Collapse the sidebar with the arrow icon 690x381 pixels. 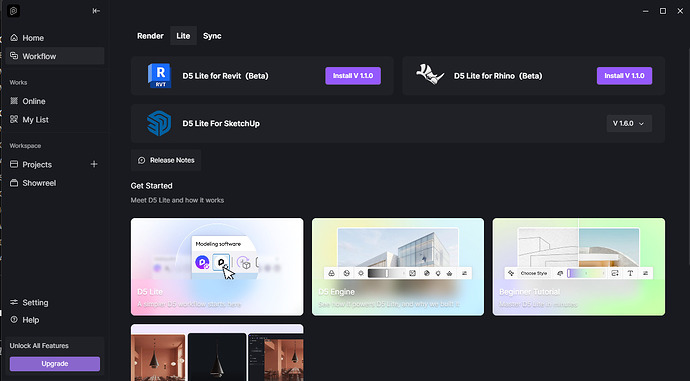pos(96,11)
